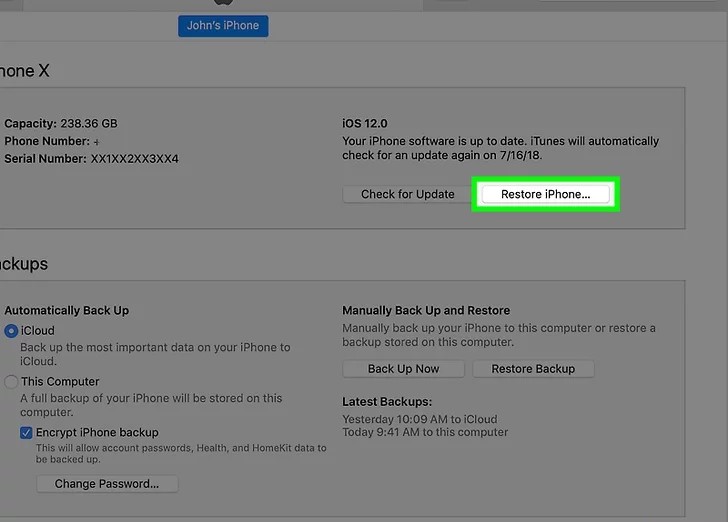Click the Capacity value 238.36 GB
The width and height of the screenshot is (728, 522).
tap(89, 124)
